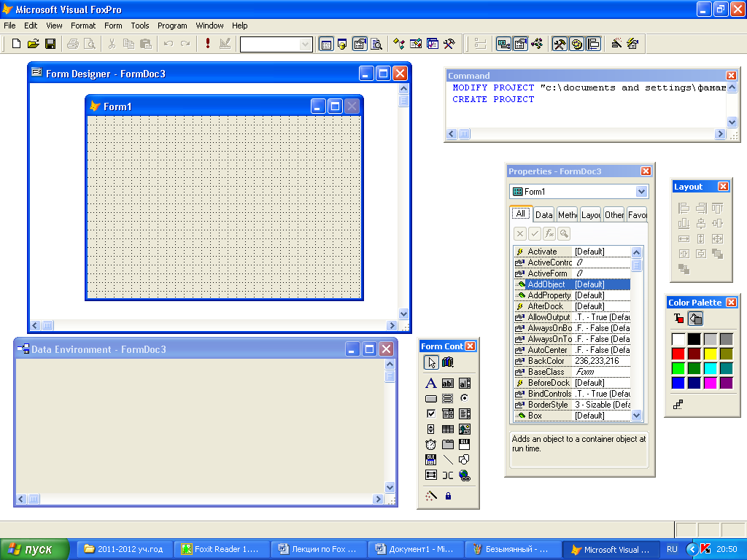Toggle Foreground Color mode in Color Palette
Viewport: 747px width, 560px height.
tap(678, 319)
